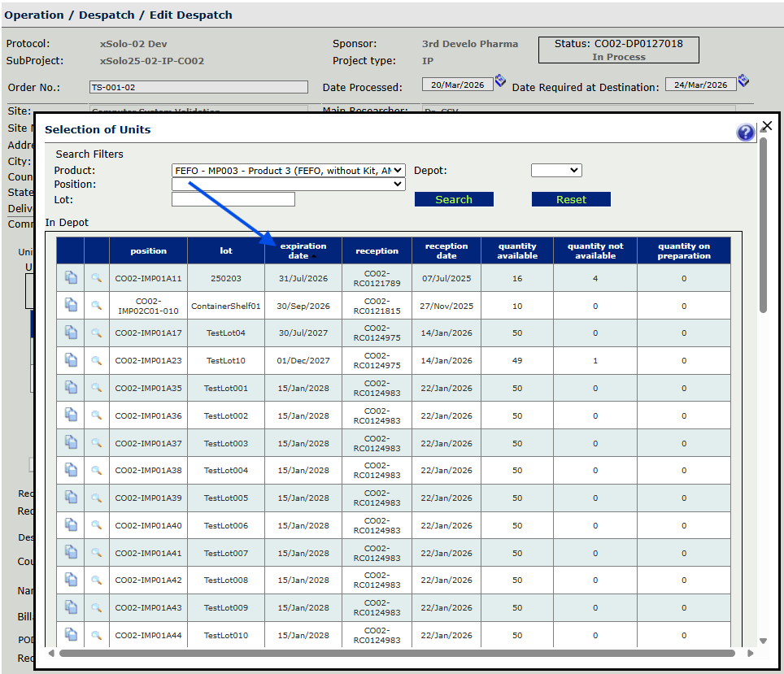
Task: Click magnifier icon for TestLot005 row
Action: tap(96, 498)
